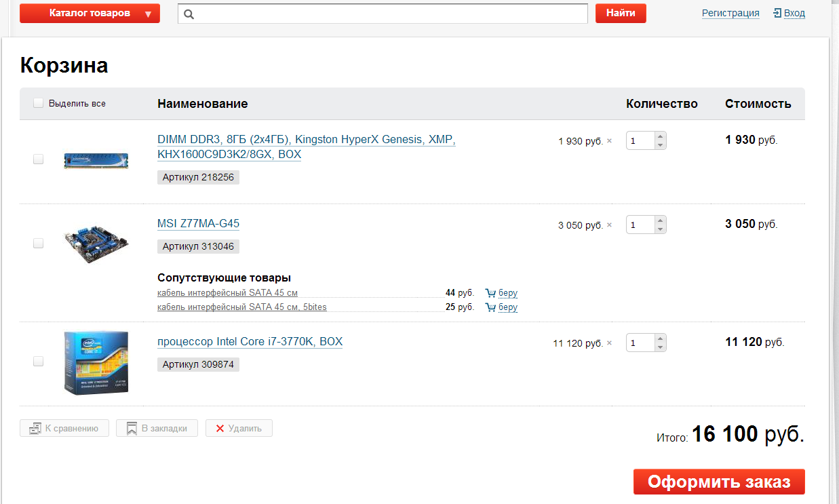Open the Kingston HyperX Genesis DIMM DDR3 link
Viewport: 839px width, 504px height.
point(307,147)
